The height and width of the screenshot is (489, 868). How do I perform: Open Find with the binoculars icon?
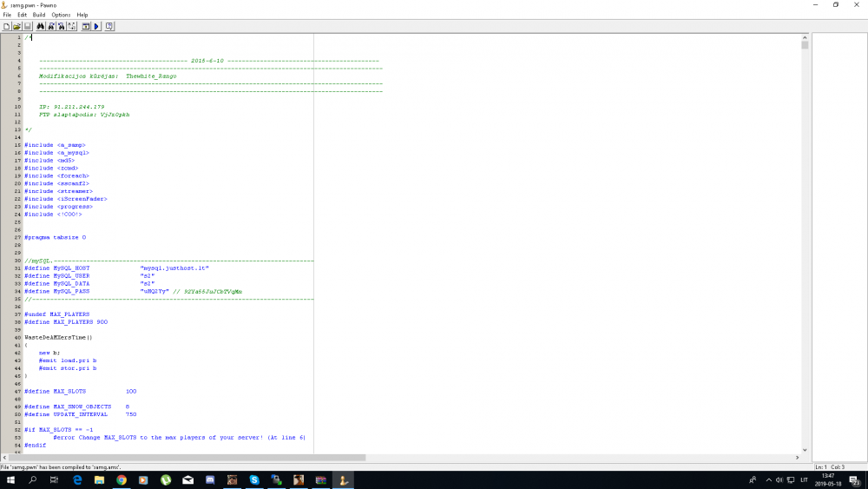41,26
